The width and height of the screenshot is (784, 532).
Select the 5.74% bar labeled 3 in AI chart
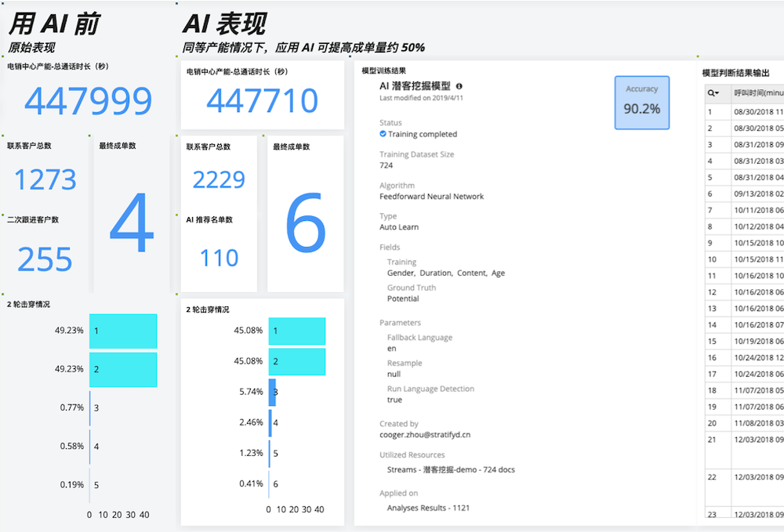tap(272, 391)
